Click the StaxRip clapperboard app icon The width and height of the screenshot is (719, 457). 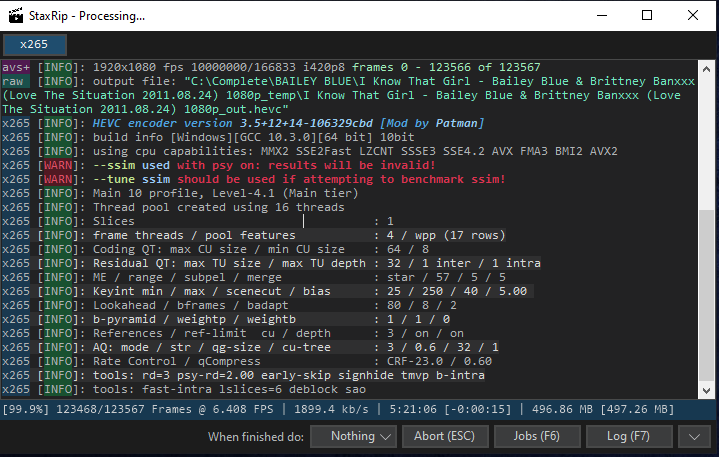16,16
